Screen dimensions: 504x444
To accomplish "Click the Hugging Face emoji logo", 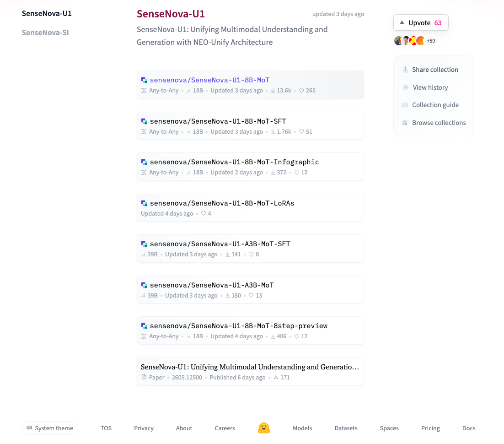I will [264, 428].
